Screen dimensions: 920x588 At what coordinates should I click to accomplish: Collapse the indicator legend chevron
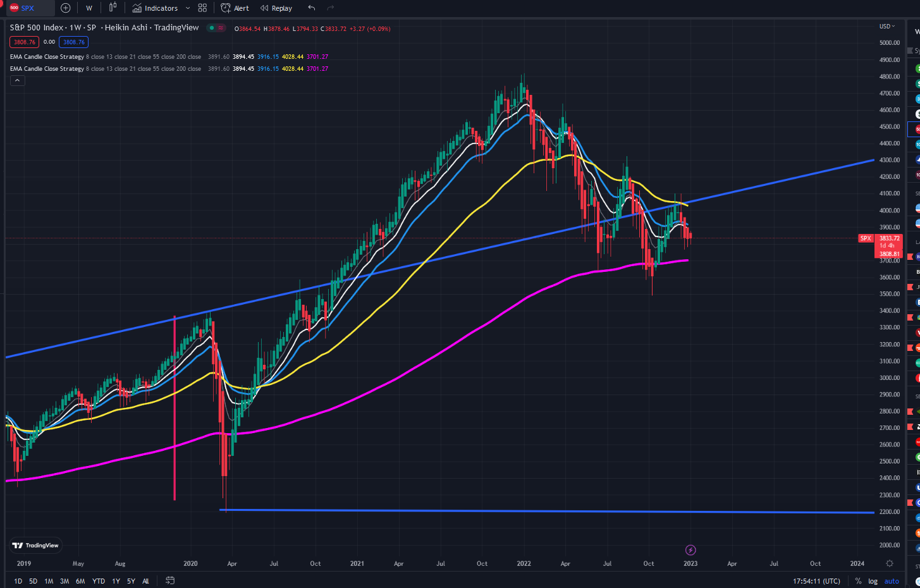[18, 80]
